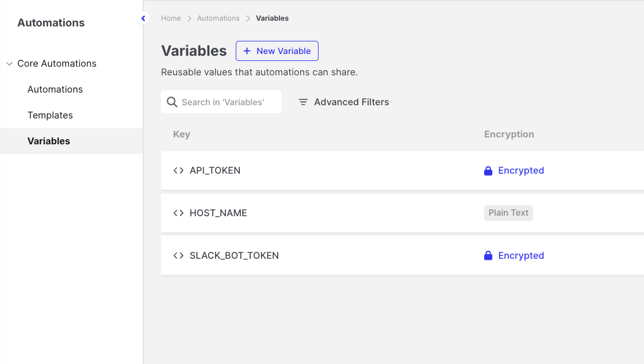Click the code icon beside API_TOKEN
This screenshot has height=364, width=644.
[178, 170]
